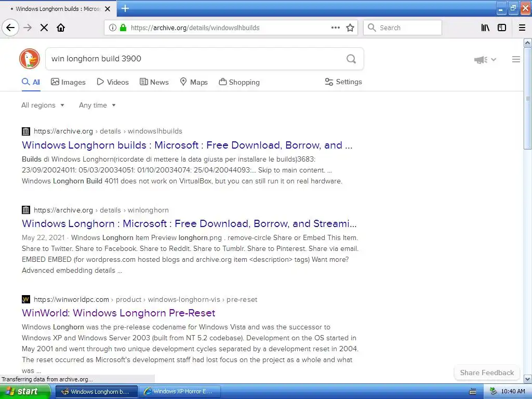This screenshot has height=399, width=532.
Task: Switch to Windows XP Horror E... taskbar window
Action: tap(179, 392)
